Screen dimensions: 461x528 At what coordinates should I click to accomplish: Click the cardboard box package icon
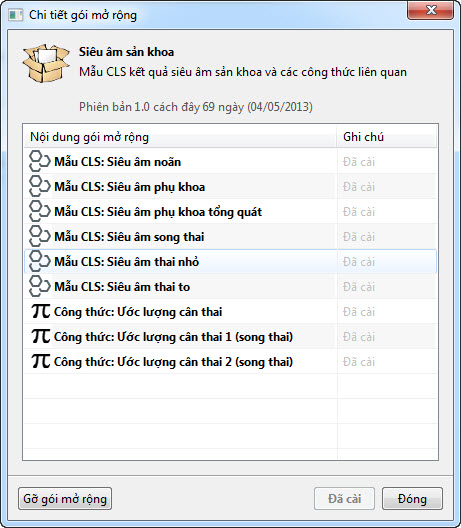(x=46, y=64)
